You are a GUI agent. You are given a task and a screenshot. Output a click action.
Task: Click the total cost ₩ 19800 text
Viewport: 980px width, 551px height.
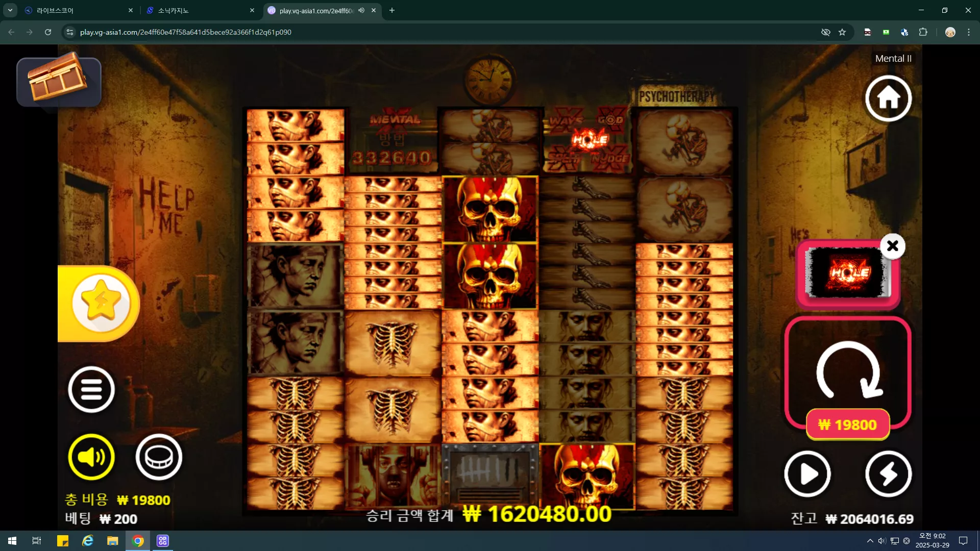(x=143, y=500)
